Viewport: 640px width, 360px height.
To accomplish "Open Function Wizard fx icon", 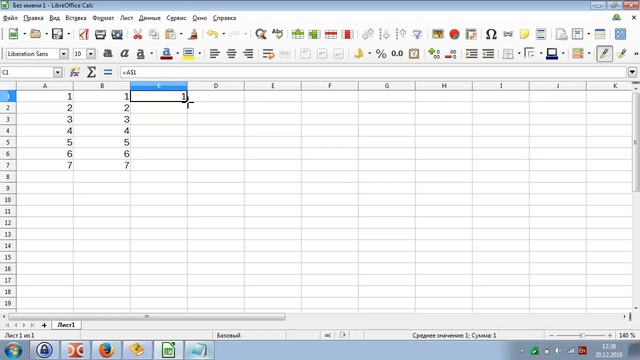I will [75, 72].
